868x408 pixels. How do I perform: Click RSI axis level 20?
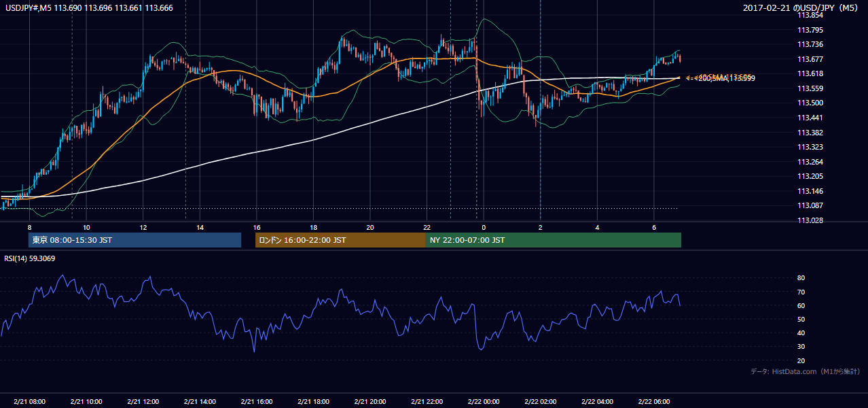801,360
